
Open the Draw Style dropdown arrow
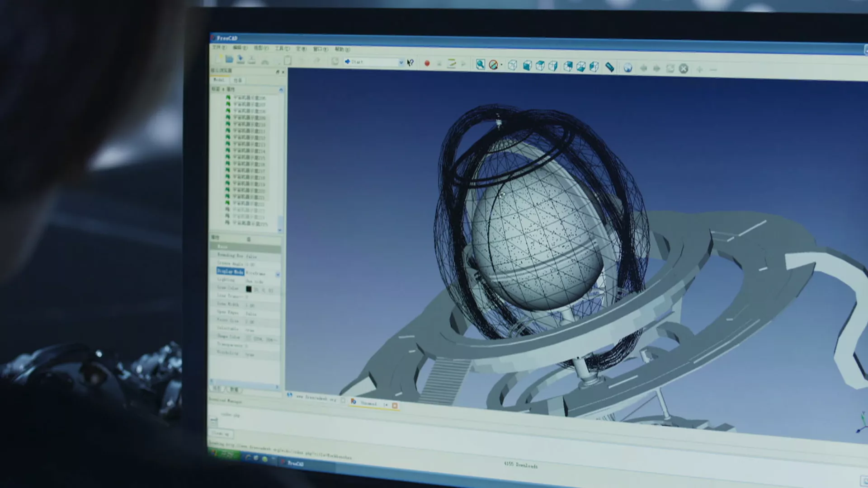click(x=501, y=66)
